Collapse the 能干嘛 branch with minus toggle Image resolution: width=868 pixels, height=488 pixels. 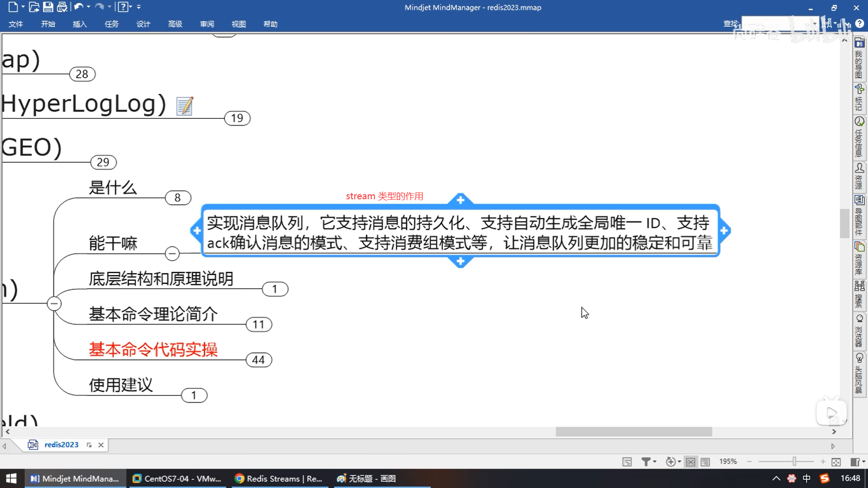click(x=172, y=253)
